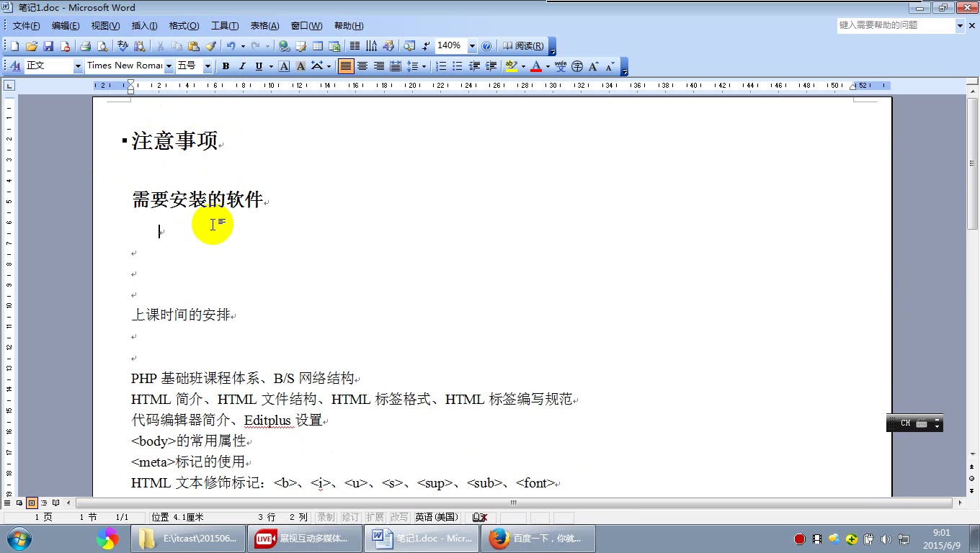Toggle right alignment
This screenshot has width=980, height=553.
379,66
